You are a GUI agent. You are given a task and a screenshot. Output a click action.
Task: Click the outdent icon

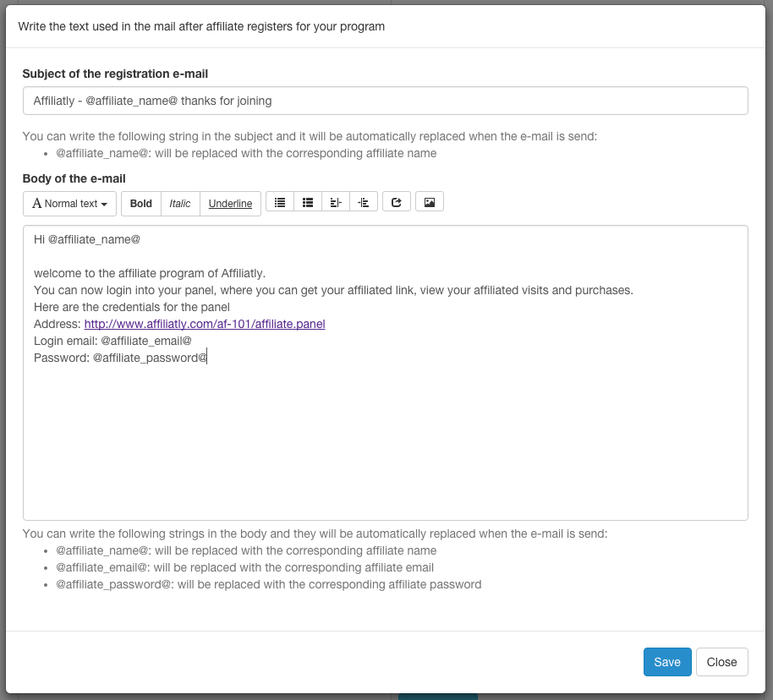click(336, 201)
